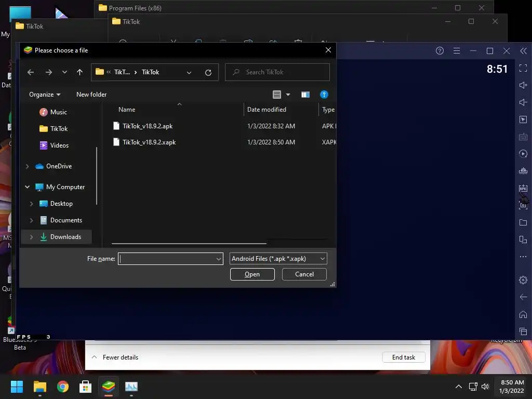Screen dimensions: 532x399
Task: Show hidden system tray icons
Action: 458,387
